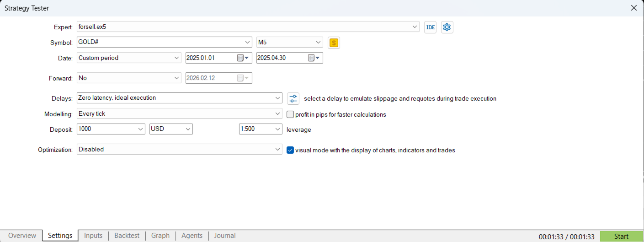Expand the Expert forsell.ex5 dropdown
Image resolution: width=644 pixels, height=242 pixels.
coord(248,27)
